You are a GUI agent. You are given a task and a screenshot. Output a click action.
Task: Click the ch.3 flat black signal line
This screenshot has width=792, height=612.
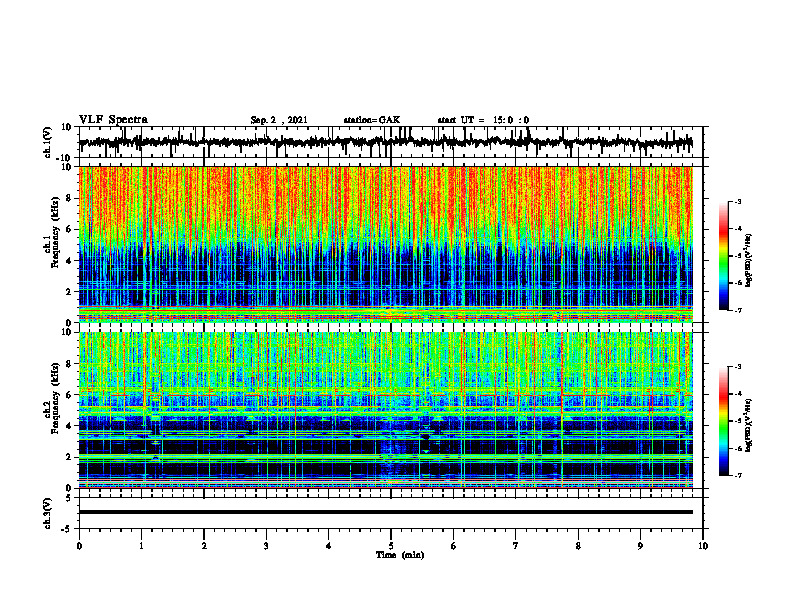point(385,512)
